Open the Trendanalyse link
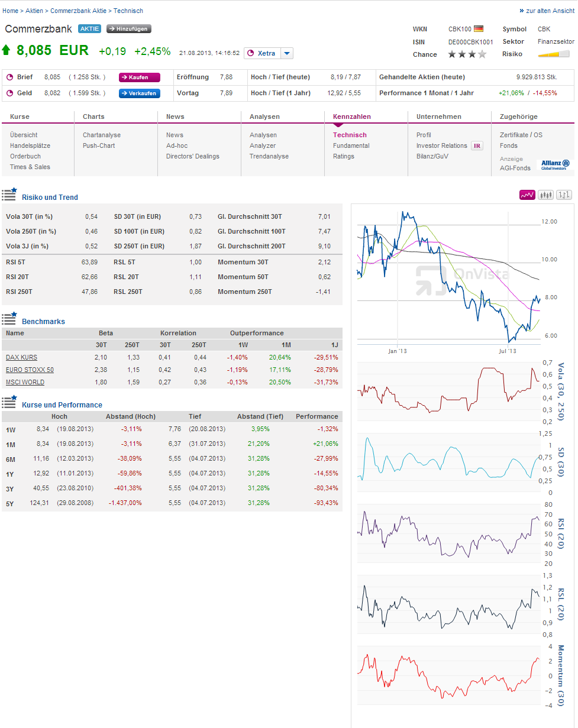 click(x=269, y=156)
